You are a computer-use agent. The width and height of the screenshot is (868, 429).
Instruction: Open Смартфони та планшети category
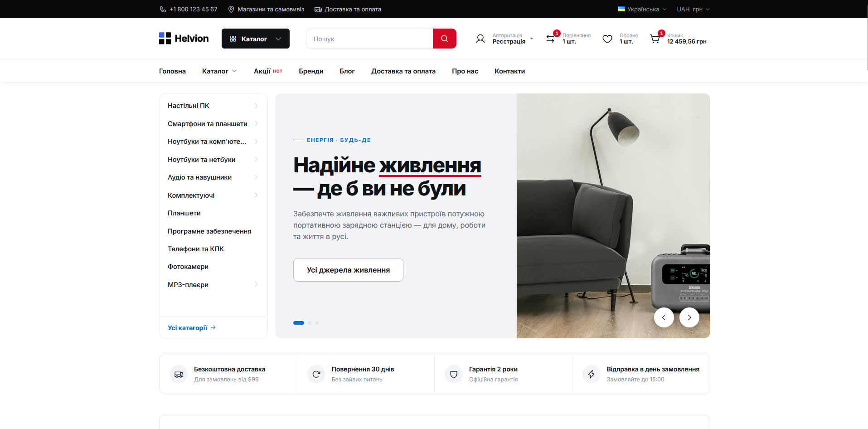pos(208,124)
